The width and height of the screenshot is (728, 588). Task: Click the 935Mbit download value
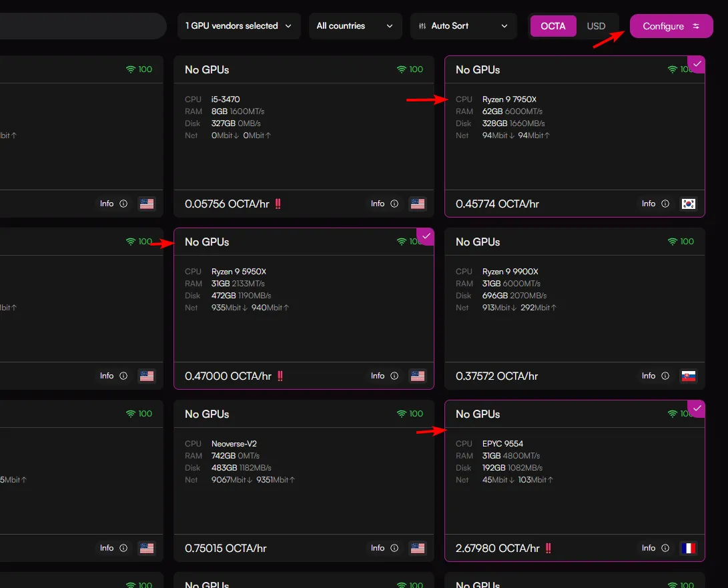[x=229, y=308]
